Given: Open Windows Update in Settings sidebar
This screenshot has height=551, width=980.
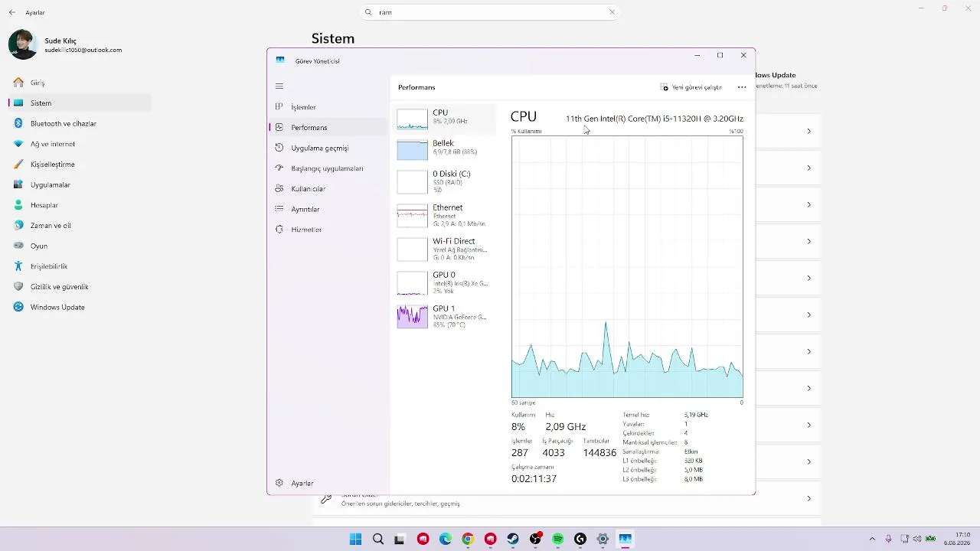Looking at the screenshot, I should tap(80, 307).
